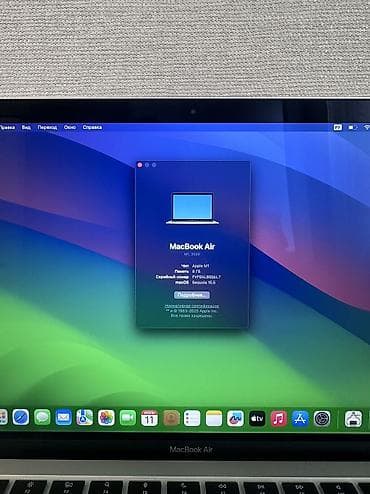Open System Settings from the dock

322,419
